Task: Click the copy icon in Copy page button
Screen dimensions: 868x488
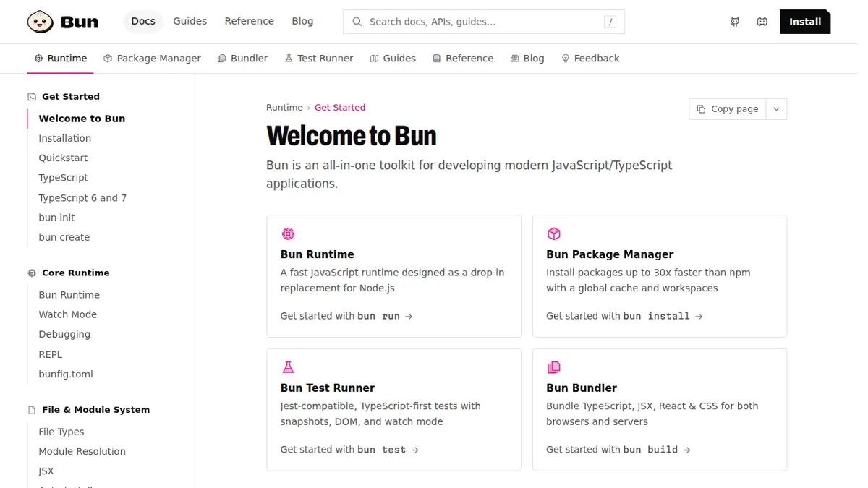Action: coord(701,109)
